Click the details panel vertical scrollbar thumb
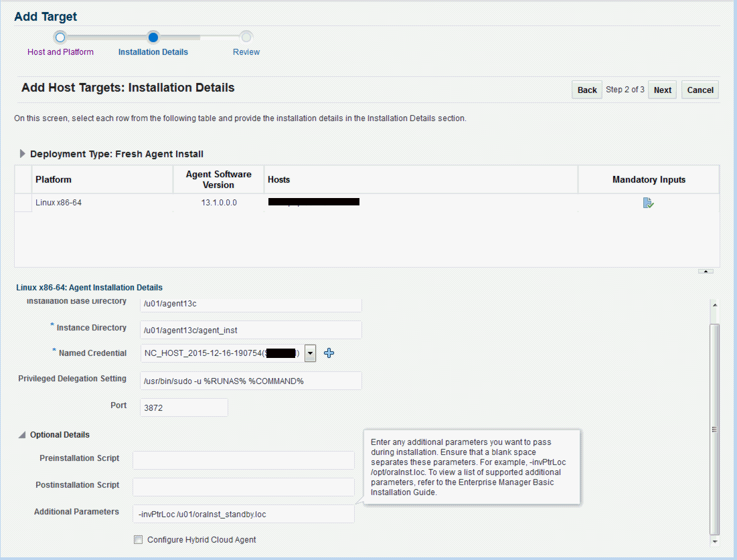The image size is (737, 560). click(x=714, y=430)
